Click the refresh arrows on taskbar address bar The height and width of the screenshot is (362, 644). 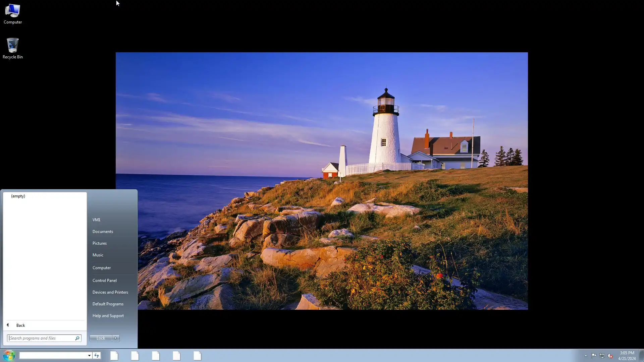(x=97, y=355)
